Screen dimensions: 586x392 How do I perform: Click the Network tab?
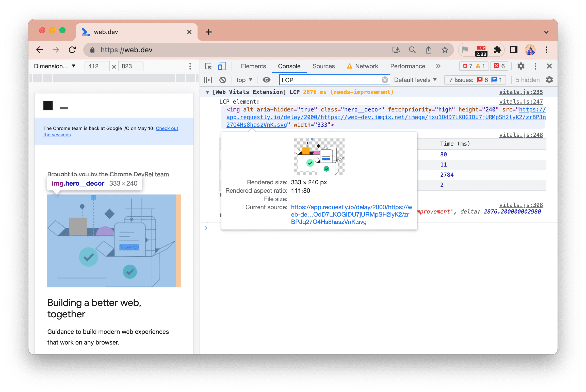pos(366,66)
